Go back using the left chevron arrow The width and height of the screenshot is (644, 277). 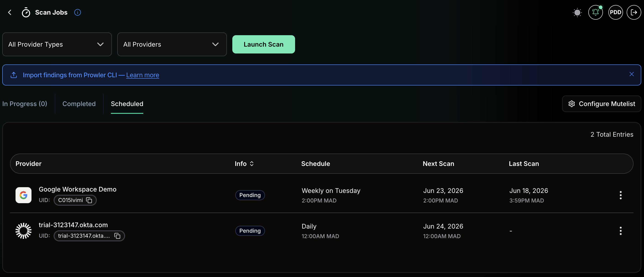tap(10, 12)
